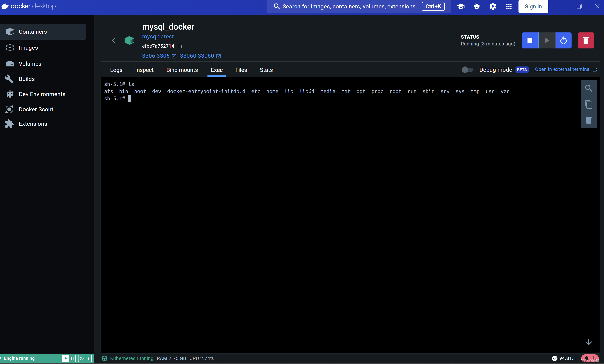
Task: Click CPU 2.74% status entry
Action: pos(201,358)
